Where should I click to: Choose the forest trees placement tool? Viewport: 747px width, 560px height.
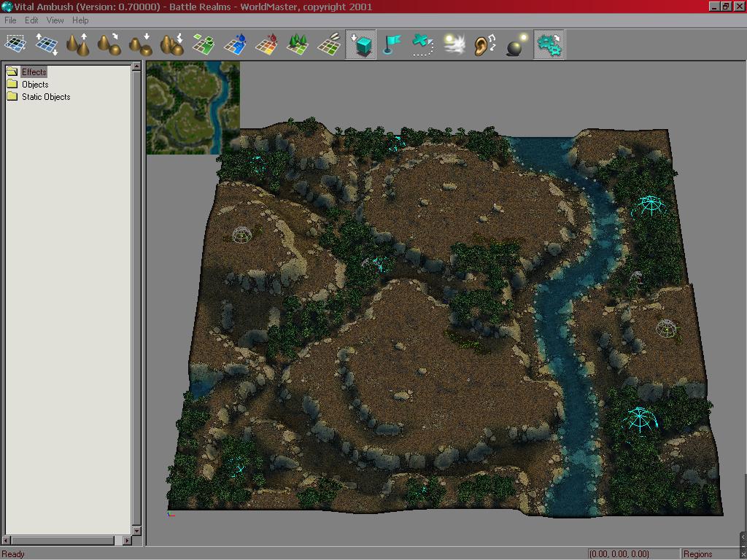coord(298,44)
